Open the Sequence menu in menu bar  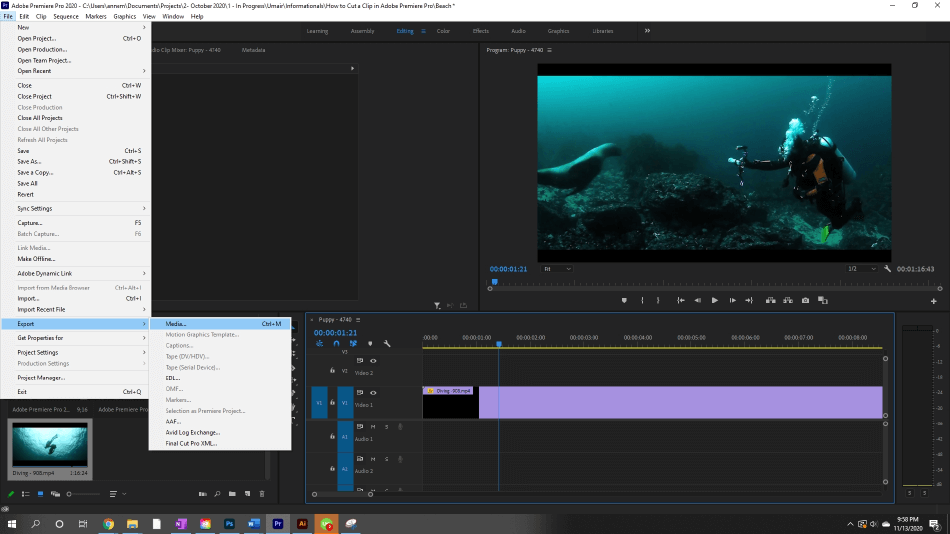pyautogui.click(x=66, y=16)
